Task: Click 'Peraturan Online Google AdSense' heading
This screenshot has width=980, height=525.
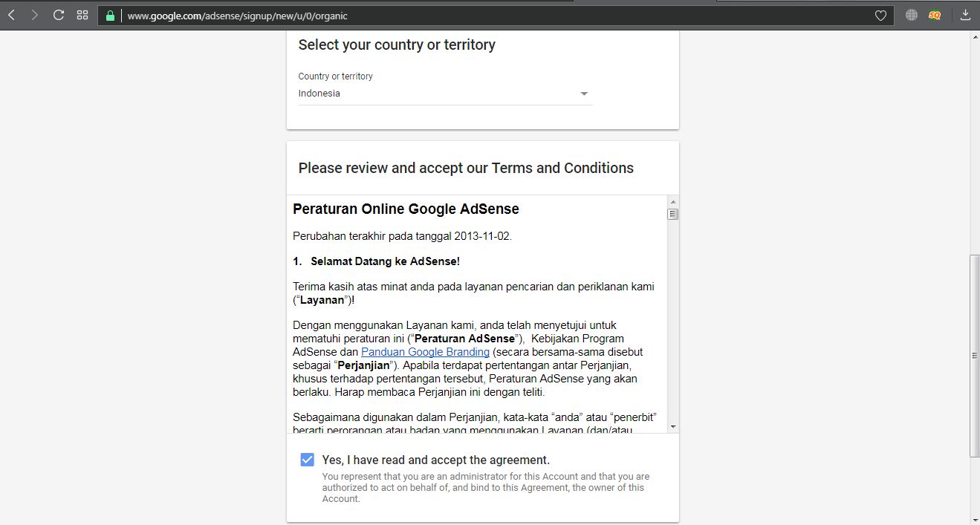Action: 406,209
